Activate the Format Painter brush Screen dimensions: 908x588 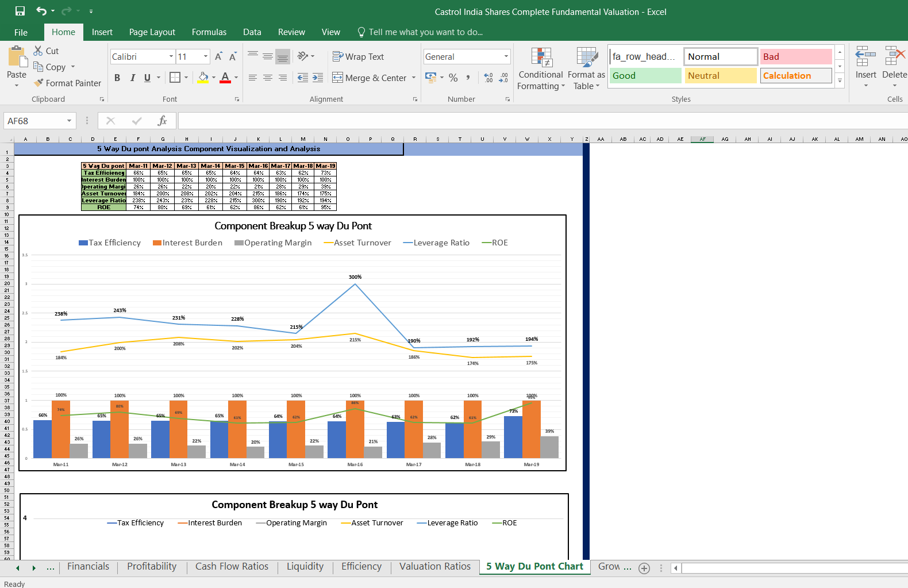(x=39, y=83)
